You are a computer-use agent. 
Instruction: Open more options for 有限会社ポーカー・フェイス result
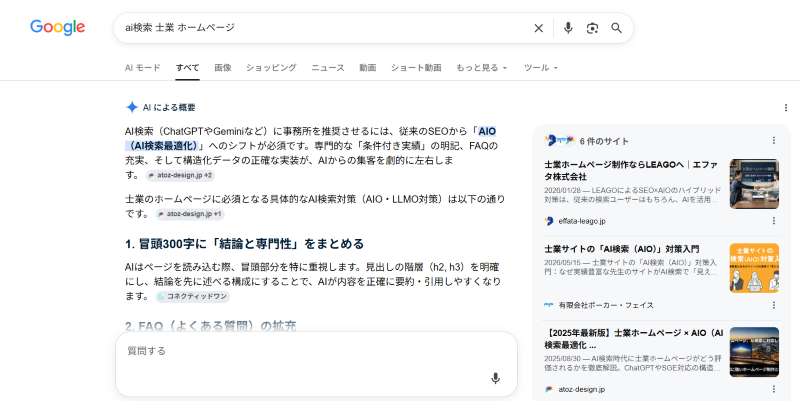773,305
